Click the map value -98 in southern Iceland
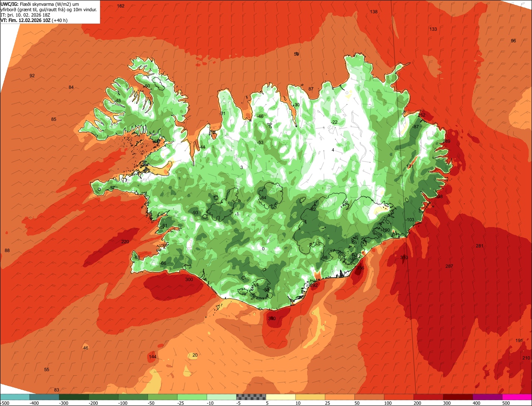This screenshot has width=532, height=406. [x=324, y=258]
